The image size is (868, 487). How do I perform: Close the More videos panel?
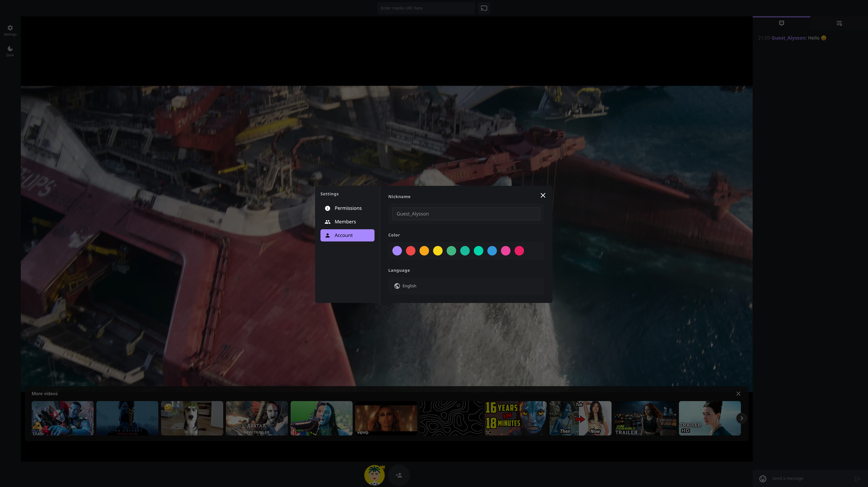pos(738,394)
